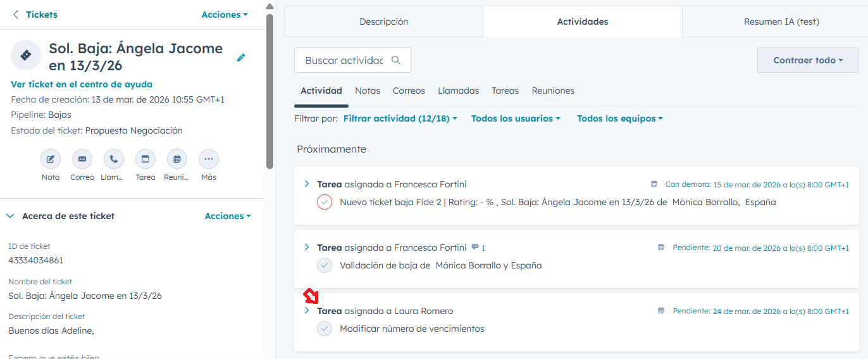Image resolution: width=868 pixels, height=359 pixels.
Task: Click the Buscar actividad search field
Action: pos(344,61)
